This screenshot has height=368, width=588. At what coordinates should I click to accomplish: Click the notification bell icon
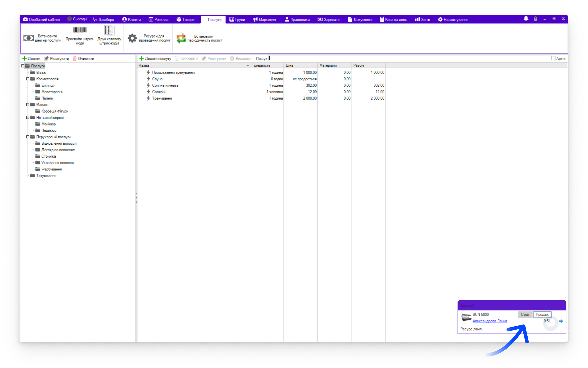coord(526,19)
